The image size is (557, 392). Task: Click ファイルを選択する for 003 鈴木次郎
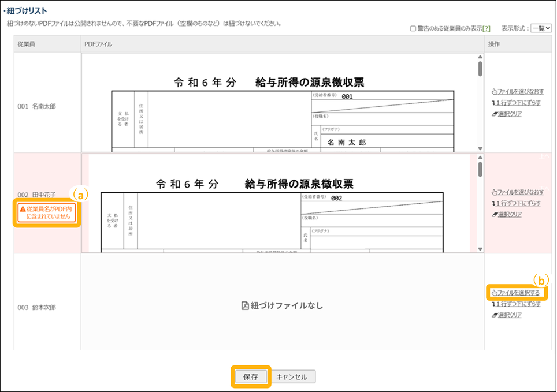[518, 293]
